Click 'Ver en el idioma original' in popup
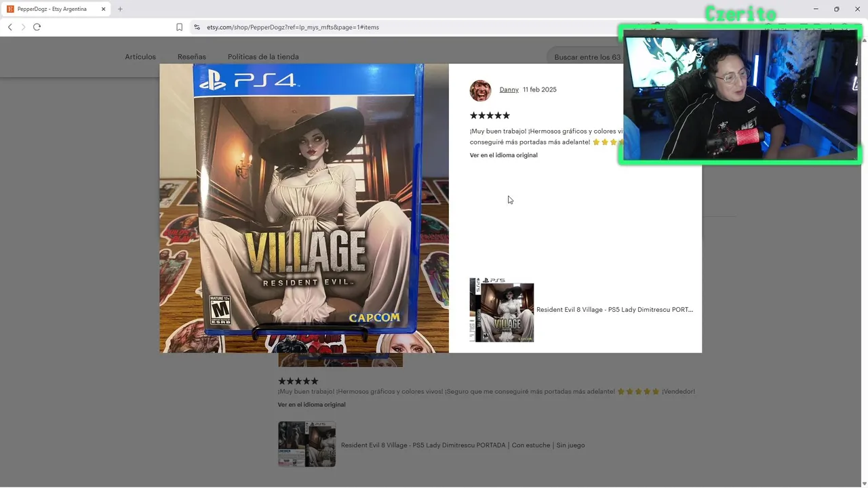 [503, 155]
